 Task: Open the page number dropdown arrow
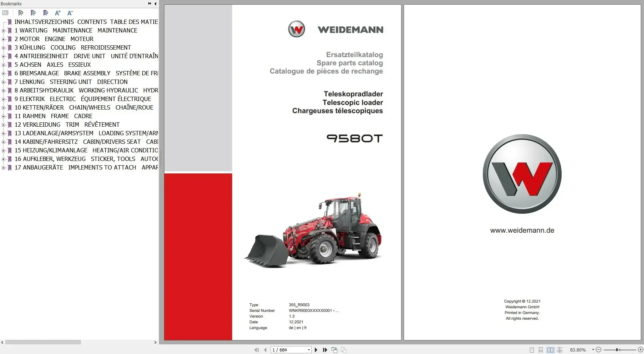(308, 350)
